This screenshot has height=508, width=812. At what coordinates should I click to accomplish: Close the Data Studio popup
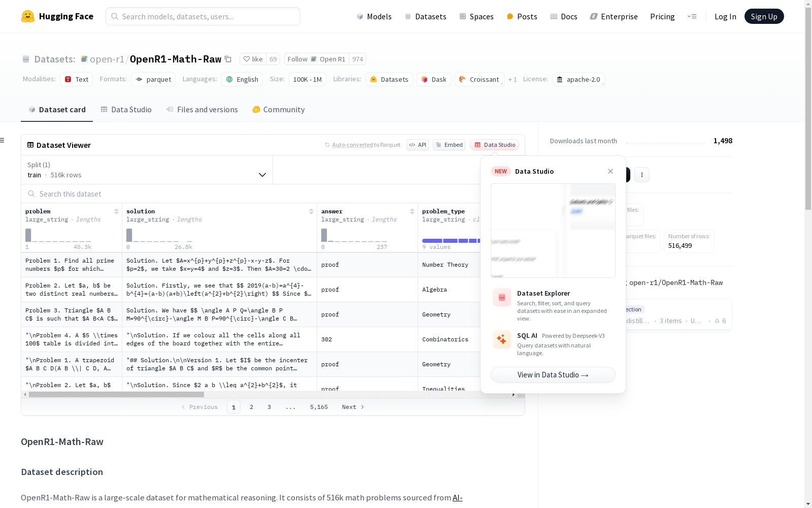(611, 171)
